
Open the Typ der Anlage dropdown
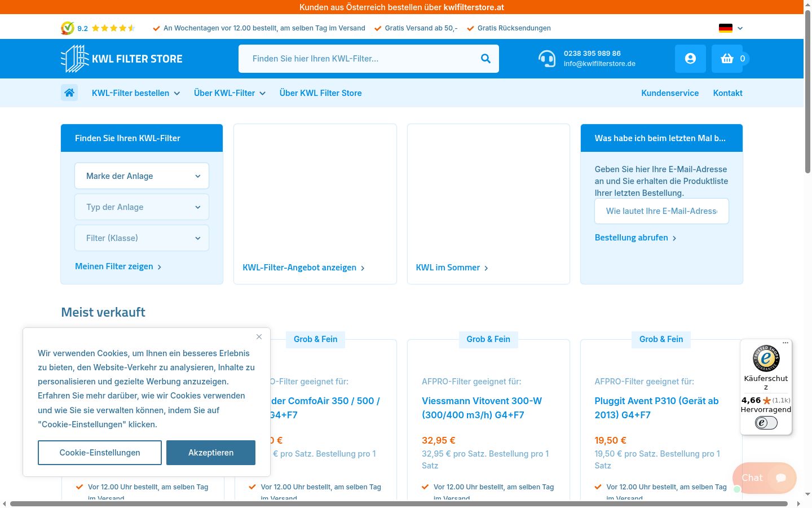[142, 207]
